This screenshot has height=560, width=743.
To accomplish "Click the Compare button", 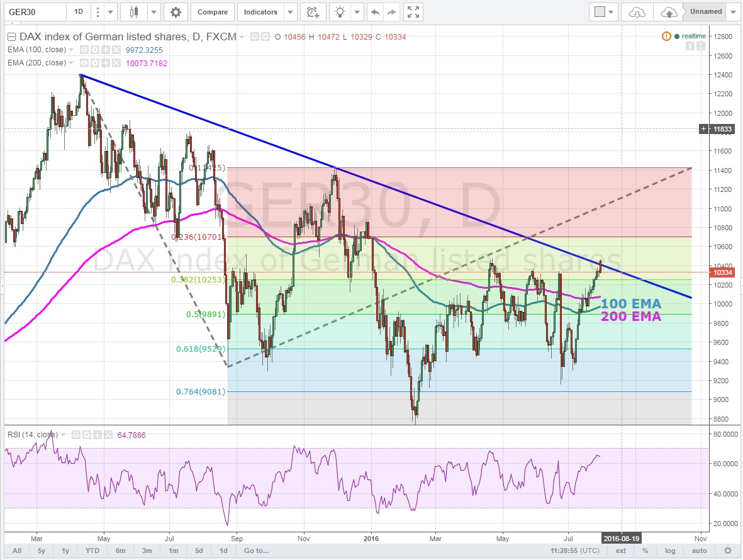I will 212,12.
